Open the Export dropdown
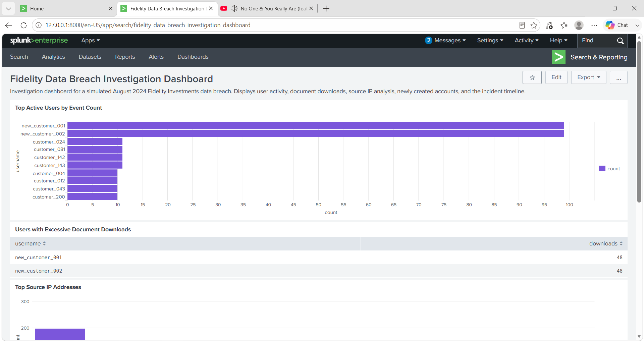This screenshot has height=342, width=644. pos(589,77)
